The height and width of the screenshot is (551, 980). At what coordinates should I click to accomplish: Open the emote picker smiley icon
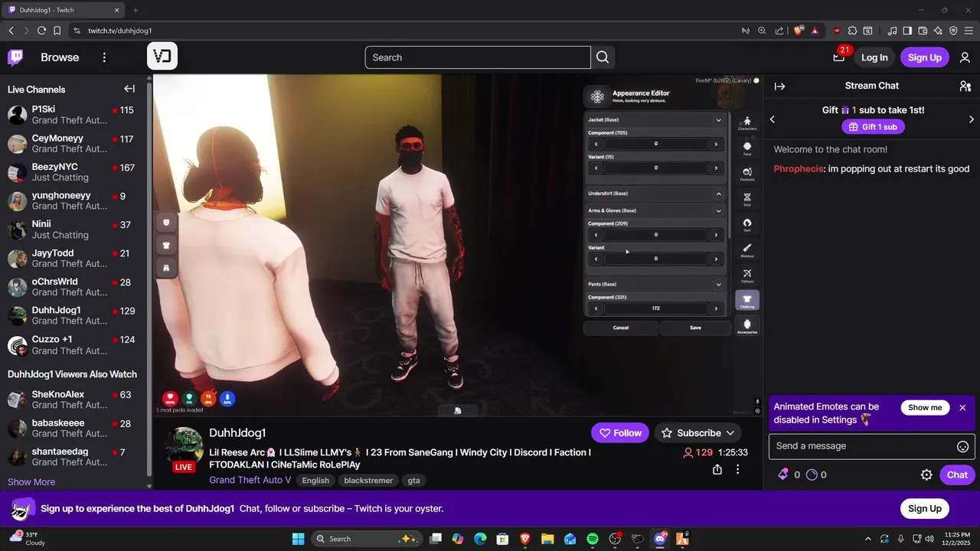click(963, 446)
